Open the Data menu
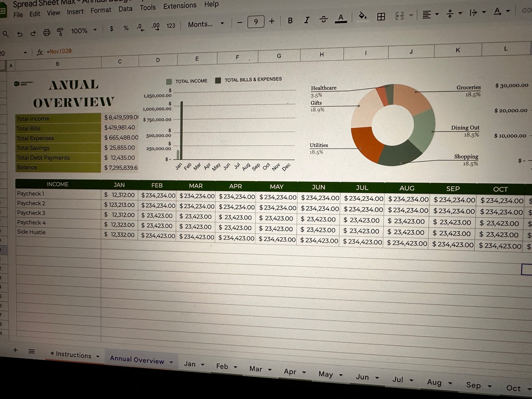The image size is (532, 399). (x=125, y=9)
